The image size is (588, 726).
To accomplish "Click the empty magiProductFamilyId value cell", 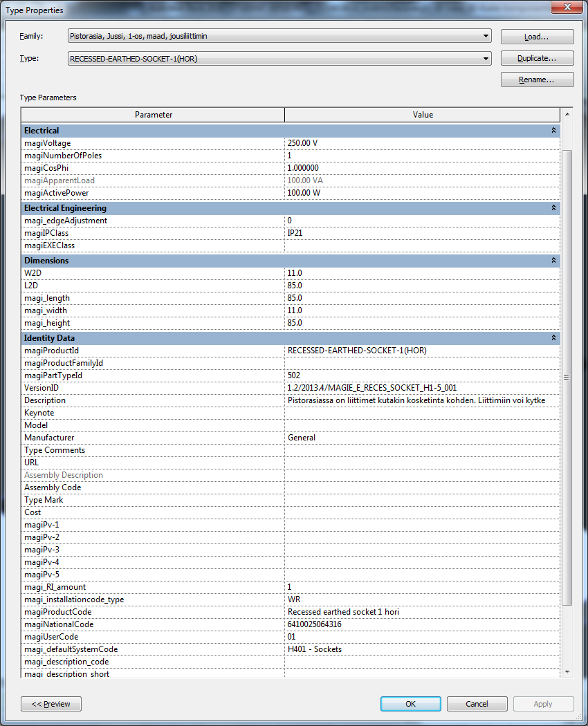I will coord(422,363).
